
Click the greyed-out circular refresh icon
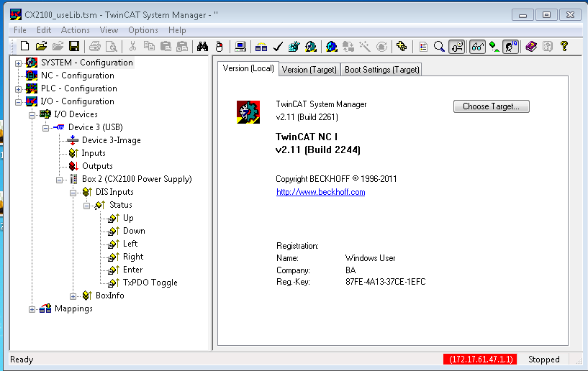click(x=381, y=47)
